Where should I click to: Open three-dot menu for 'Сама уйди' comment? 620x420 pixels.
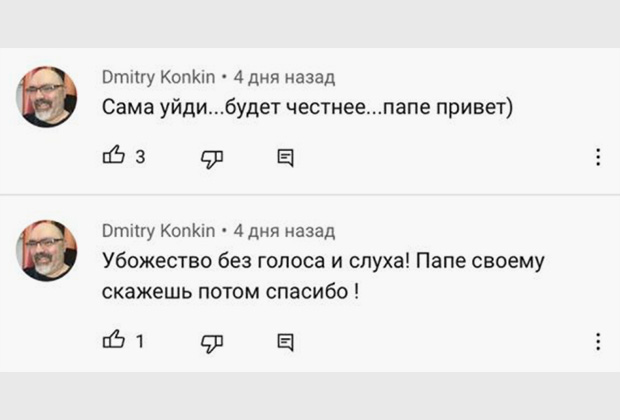(597, 157)
